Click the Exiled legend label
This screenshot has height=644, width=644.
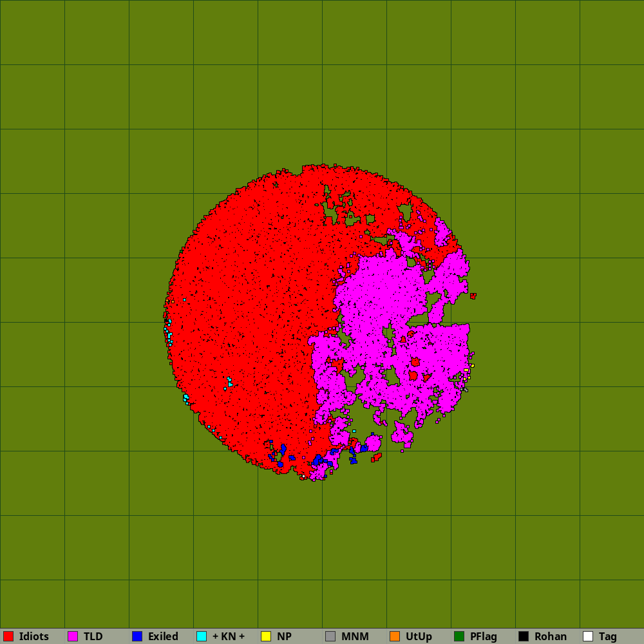click(x=163, y=636)
